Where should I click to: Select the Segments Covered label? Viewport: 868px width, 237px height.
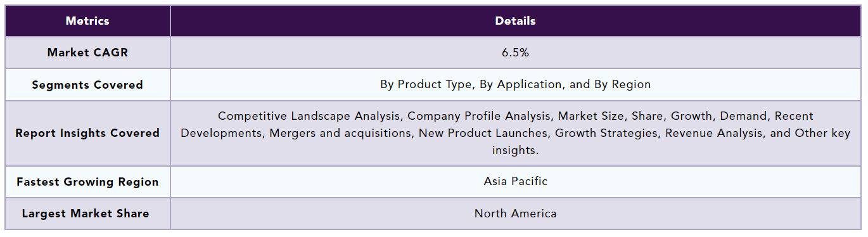pos(87,85)
